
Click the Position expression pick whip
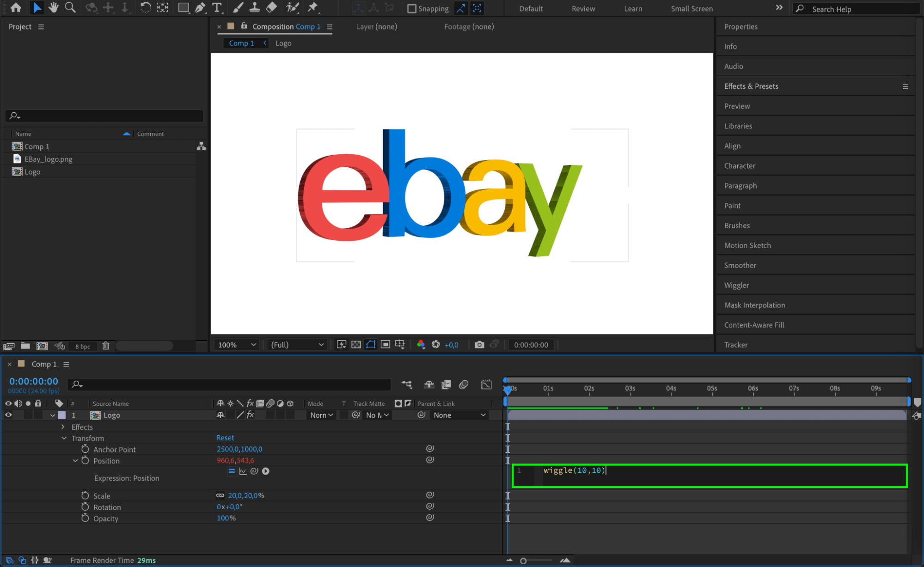pos(254,471)
